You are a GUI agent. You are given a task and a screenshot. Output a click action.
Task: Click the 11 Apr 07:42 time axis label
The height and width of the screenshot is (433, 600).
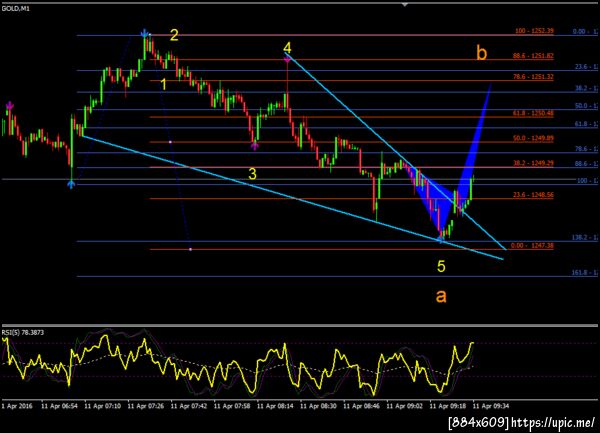189,406
